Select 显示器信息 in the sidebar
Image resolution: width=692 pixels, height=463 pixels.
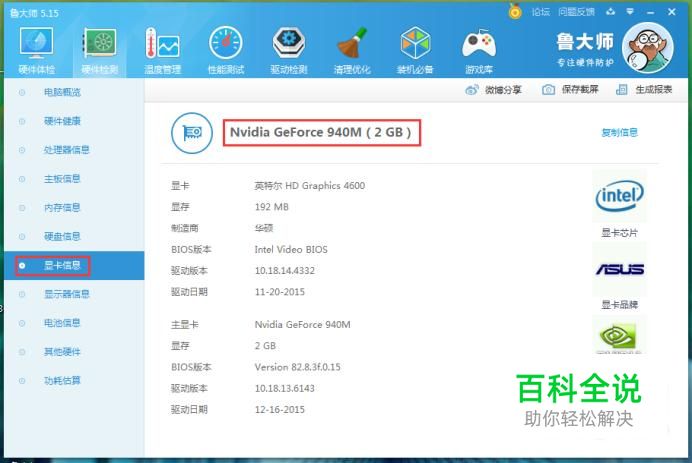coord(67,294)
